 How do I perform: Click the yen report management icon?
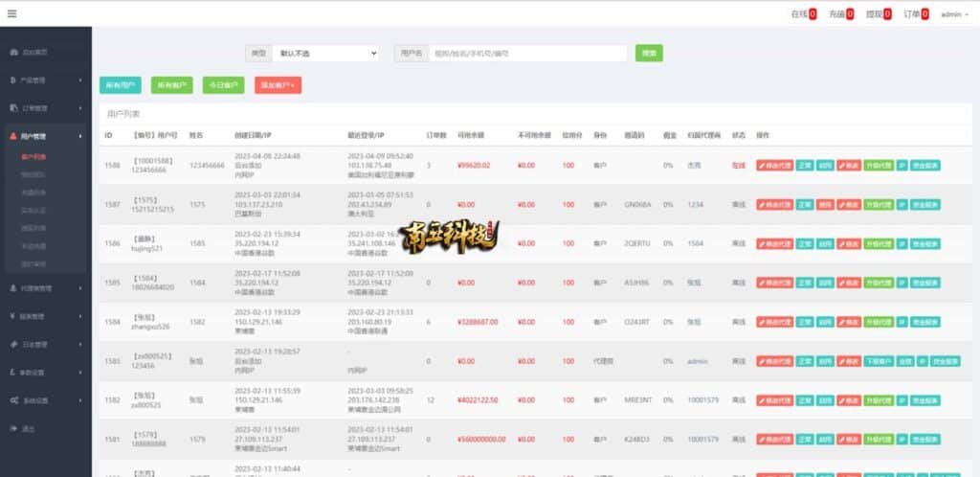13,316
